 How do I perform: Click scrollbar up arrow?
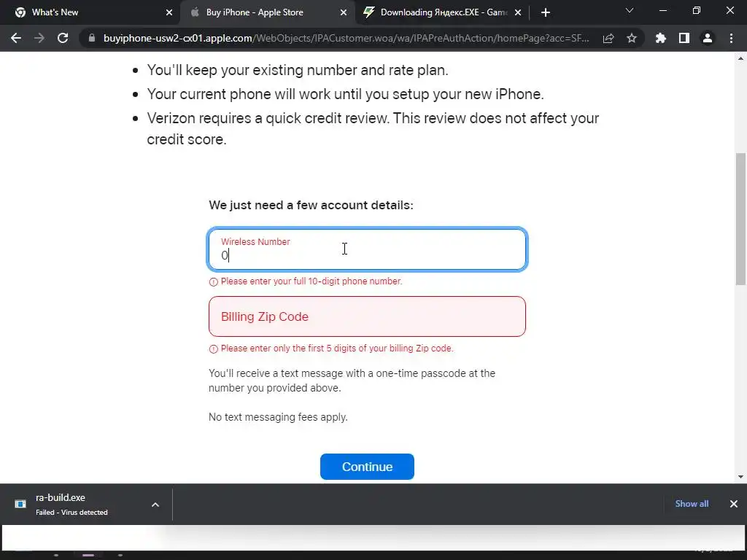741,58
